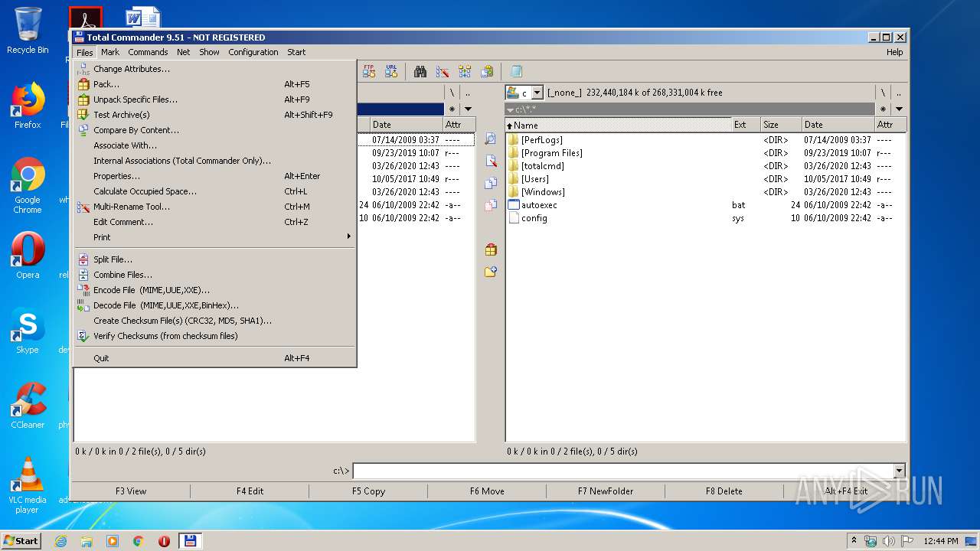
Task: Click the Copy icon in the vertical button bar
Action: (491, 184)
